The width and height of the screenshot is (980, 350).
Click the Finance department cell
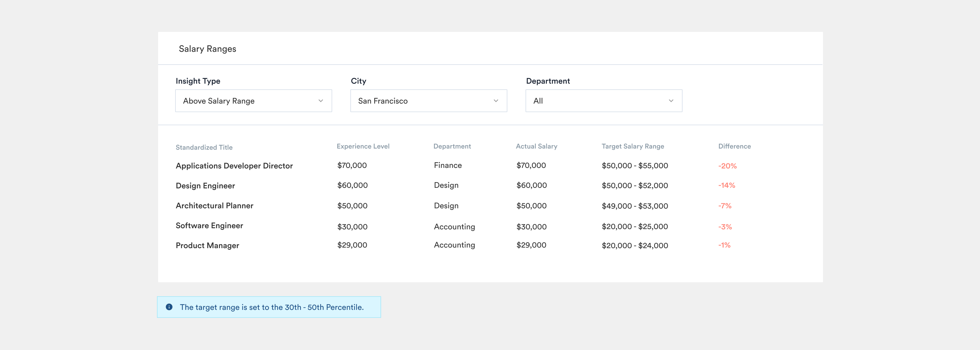click(x=448, y=165)
